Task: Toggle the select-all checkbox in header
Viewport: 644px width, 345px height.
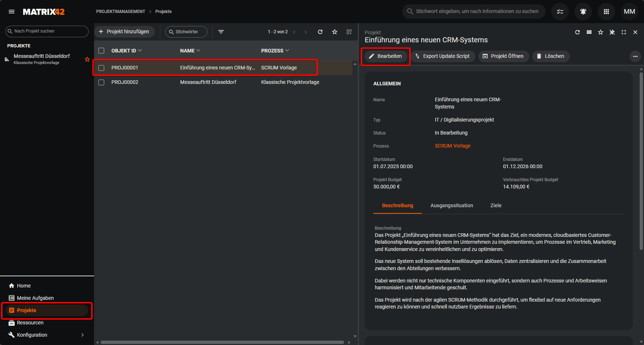Action: pos(101,51)
